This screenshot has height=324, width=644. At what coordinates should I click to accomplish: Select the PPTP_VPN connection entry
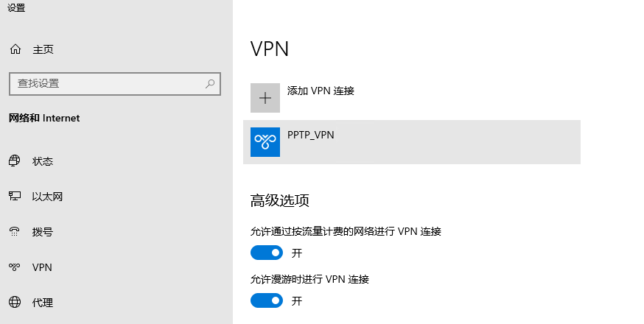tap(413, 142)
